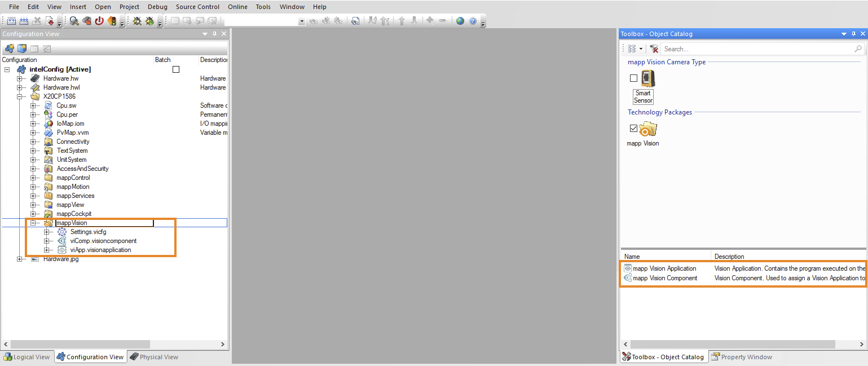Expand the Cpu.sw node
The height and width of the screenshot is (366, 868).
(33, 105)
